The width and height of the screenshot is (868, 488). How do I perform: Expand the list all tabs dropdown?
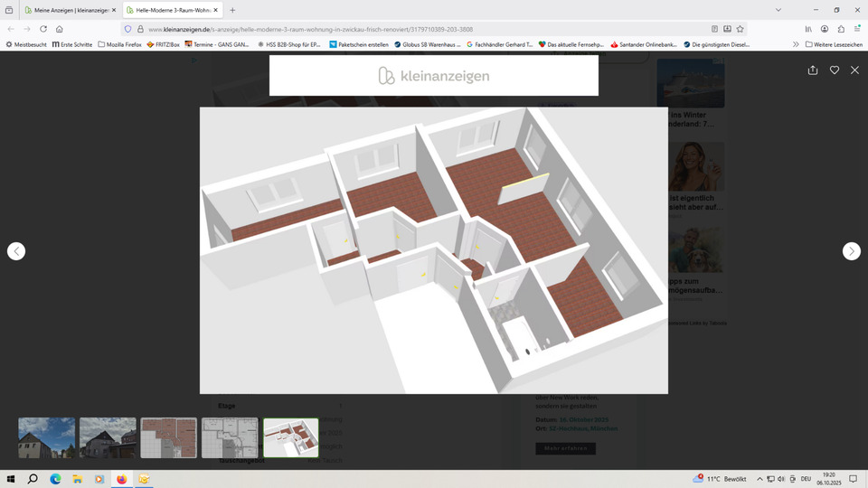(778, 10)
